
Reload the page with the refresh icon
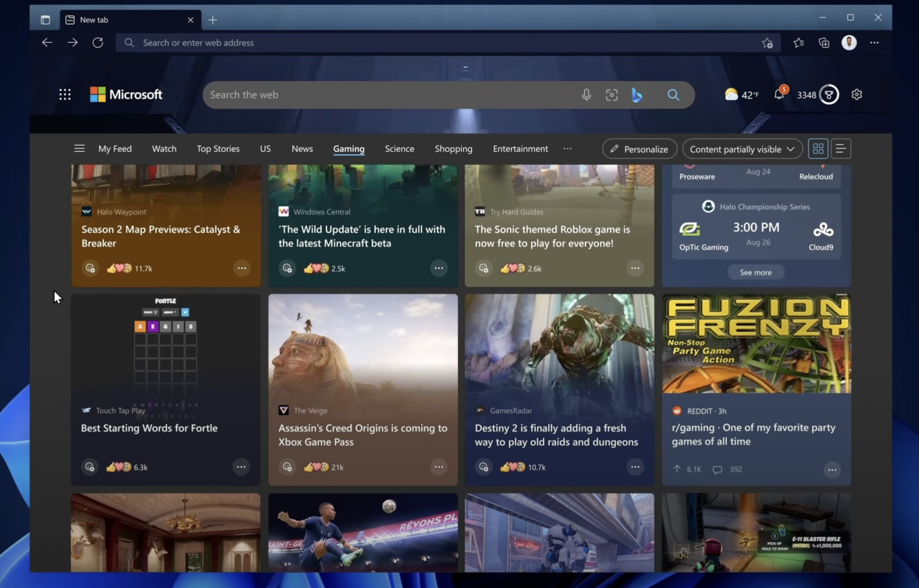point(98,42)
